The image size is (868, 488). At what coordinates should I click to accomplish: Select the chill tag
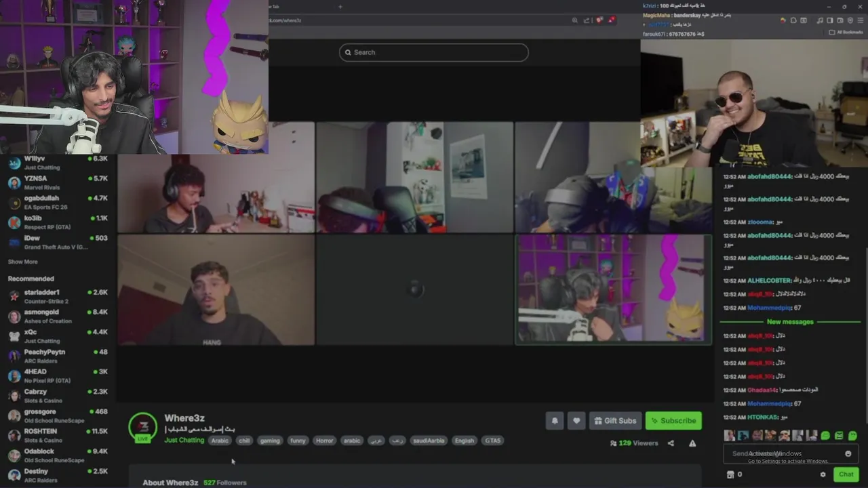(244, 441)
